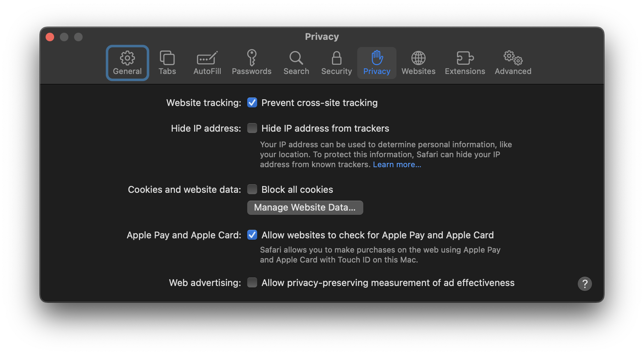Viewport: 644px width, 355px height.
Task: Open the Passwords key icon pane
Action: [x=251, y=63]
